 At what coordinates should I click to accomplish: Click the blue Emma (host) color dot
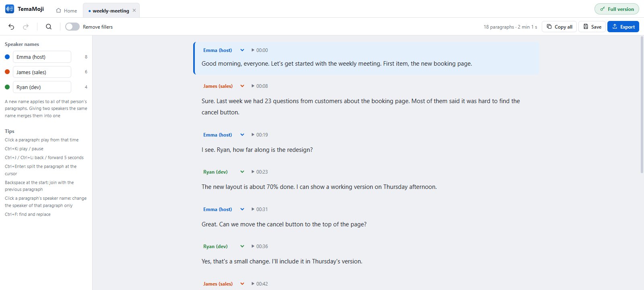pyautogui.click(x=7, y=57)
